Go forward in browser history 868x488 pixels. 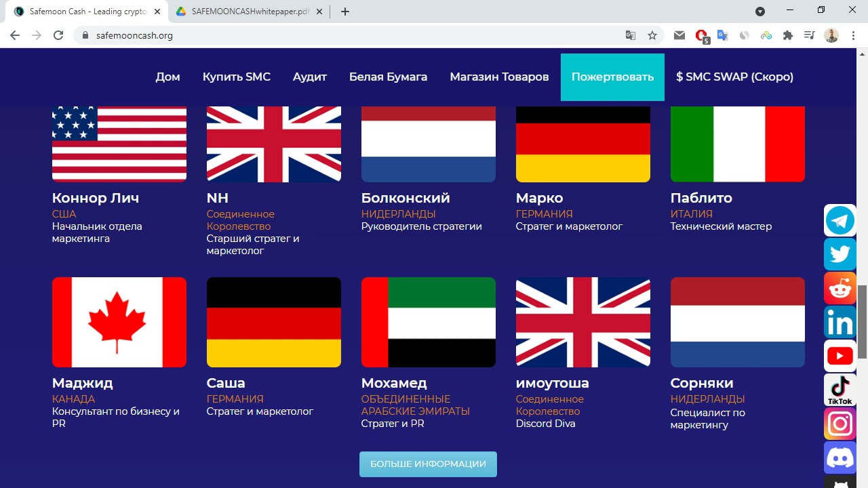(37, 35)
